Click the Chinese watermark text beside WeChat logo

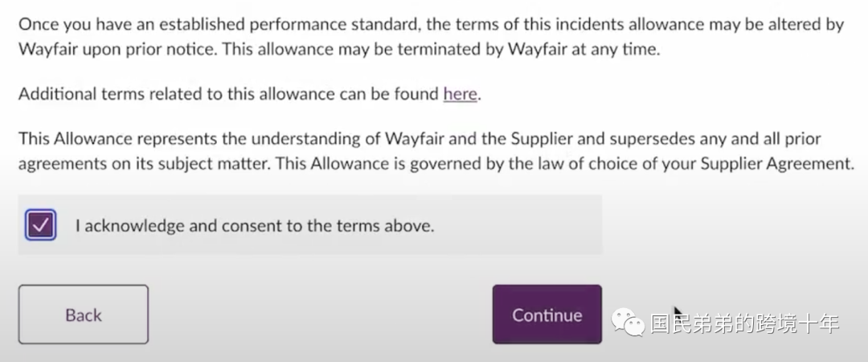click(x=745, y=323)
